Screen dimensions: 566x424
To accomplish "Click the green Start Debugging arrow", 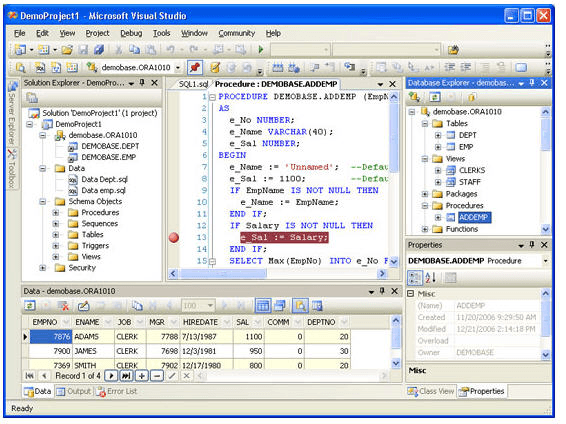I will click(261, 49).
